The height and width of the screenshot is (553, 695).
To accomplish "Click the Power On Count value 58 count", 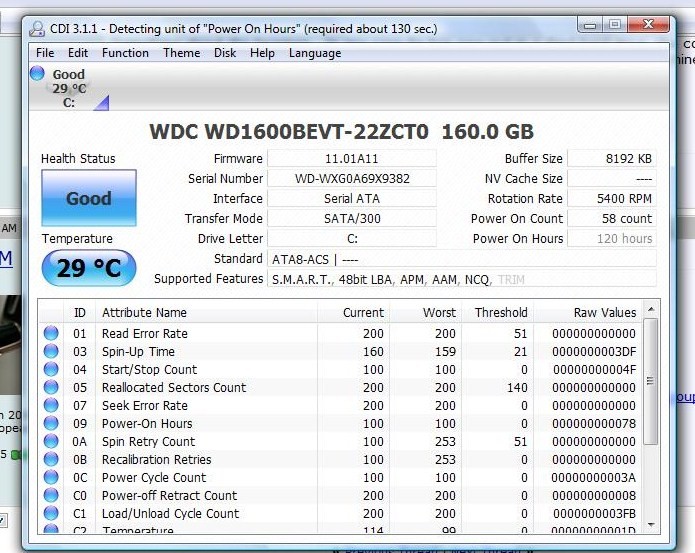I will [612, 218].
